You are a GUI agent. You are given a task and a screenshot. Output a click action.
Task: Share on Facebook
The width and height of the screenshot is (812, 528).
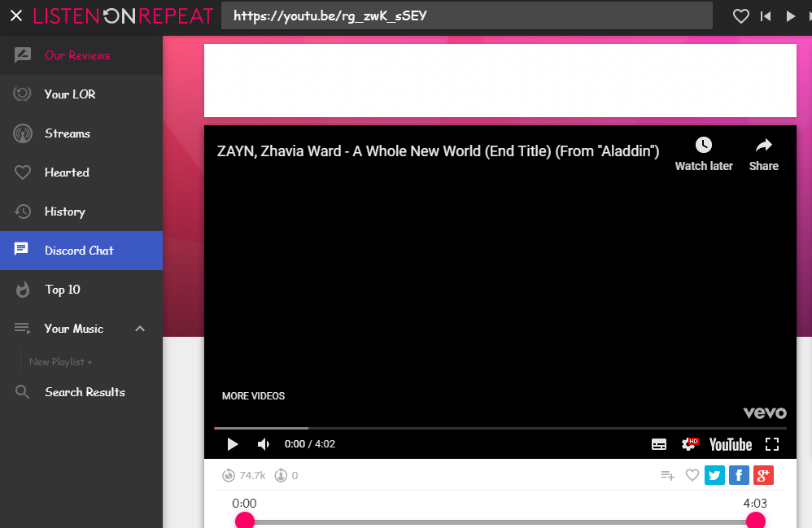pyautogui.click(x=739, y=475)
